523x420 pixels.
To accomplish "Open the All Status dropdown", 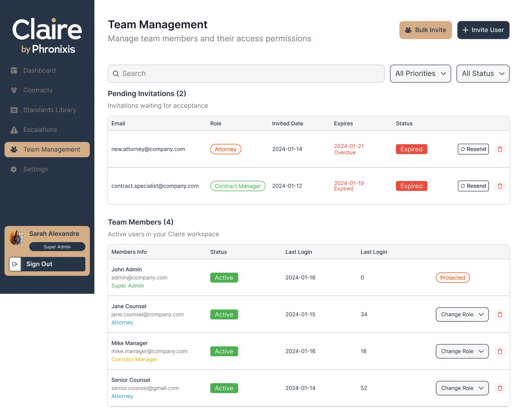I will (x=483, y=74).
